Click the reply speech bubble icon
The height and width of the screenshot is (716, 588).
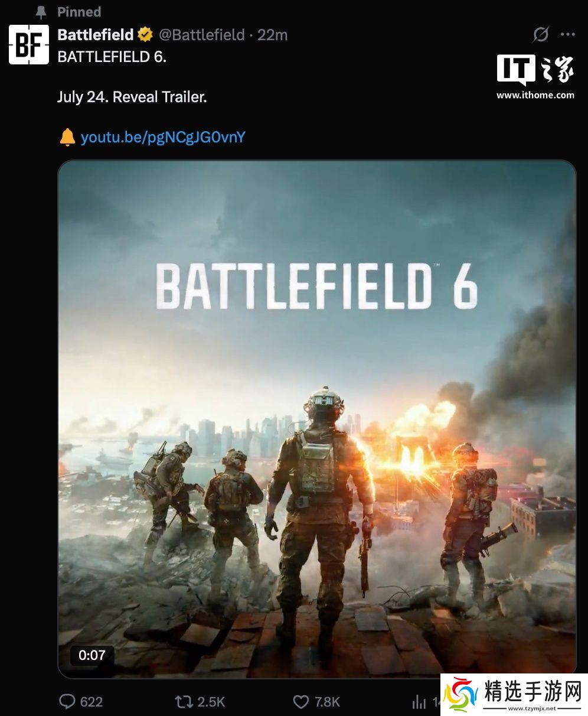click(x=67, y=701)
